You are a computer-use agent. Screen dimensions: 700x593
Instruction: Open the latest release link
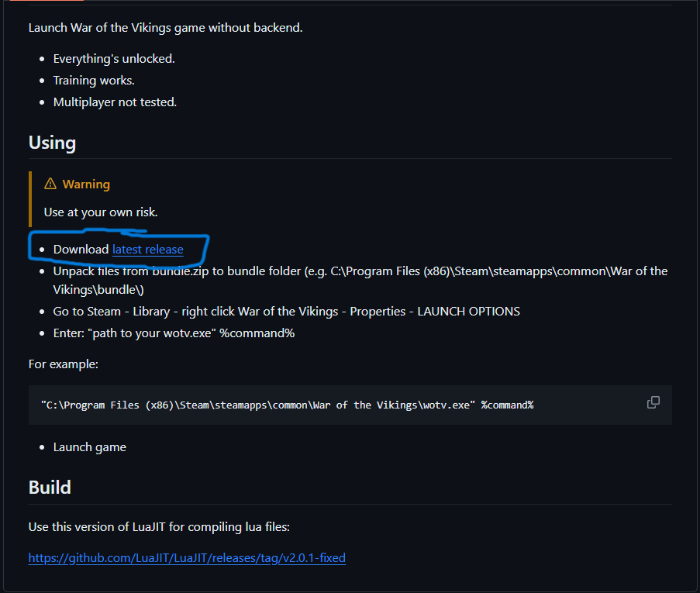coord(147,250)
